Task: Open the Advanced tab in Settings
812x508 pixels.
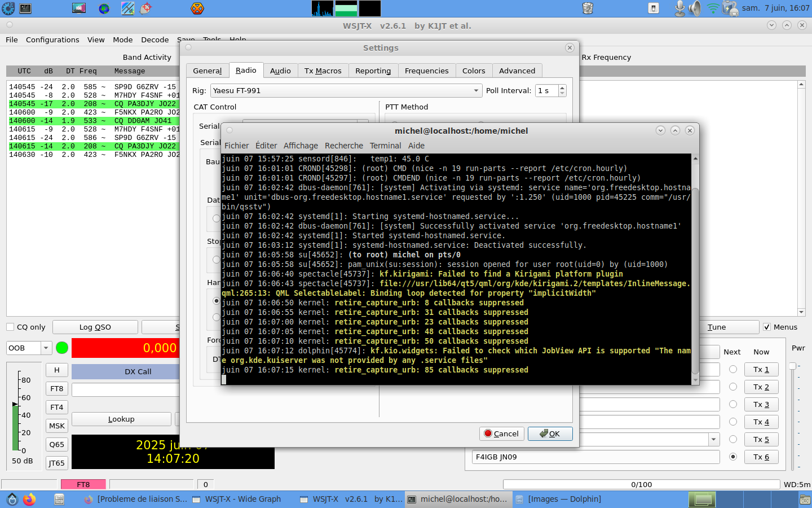Action: (517, 71)
